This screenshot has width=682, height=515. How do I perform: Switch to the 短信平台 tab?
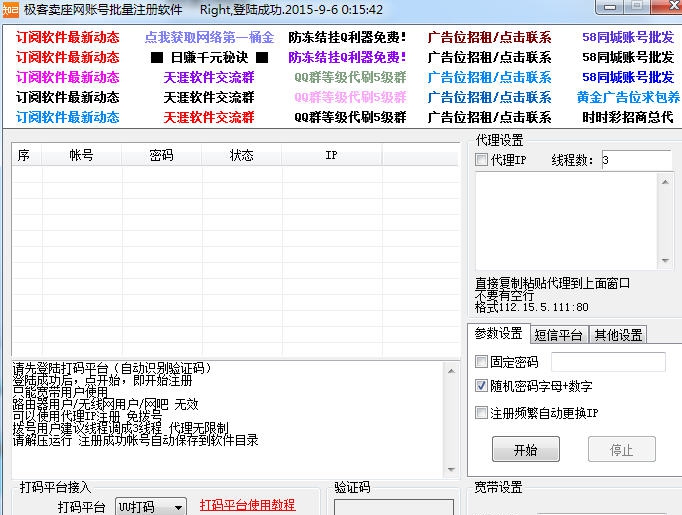coord(558,335)
